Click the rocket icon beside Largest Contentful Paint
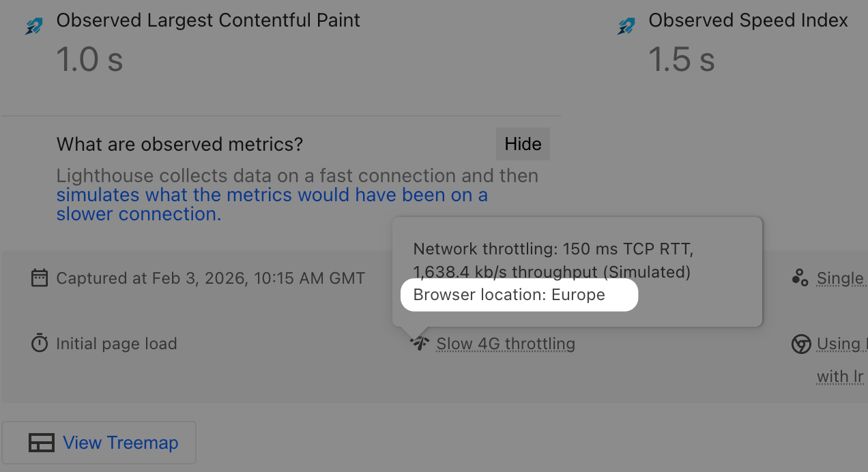 point(34,26)
